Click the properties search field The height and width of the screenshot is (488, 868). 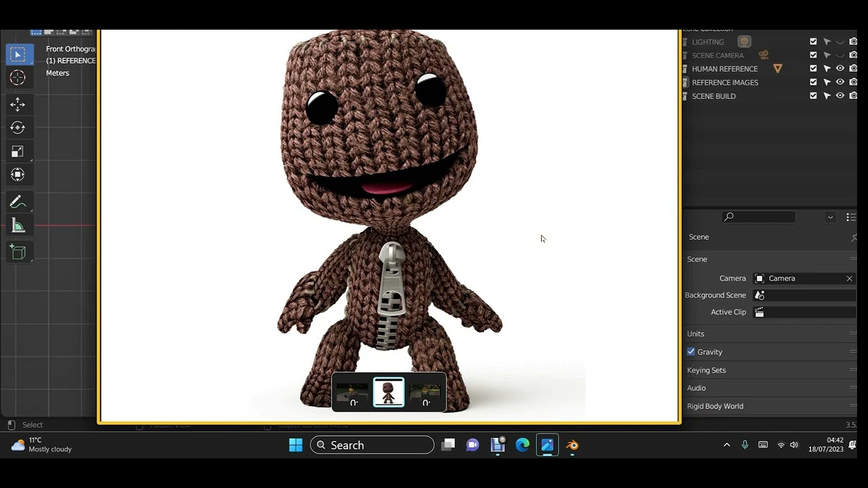[759, 217]
